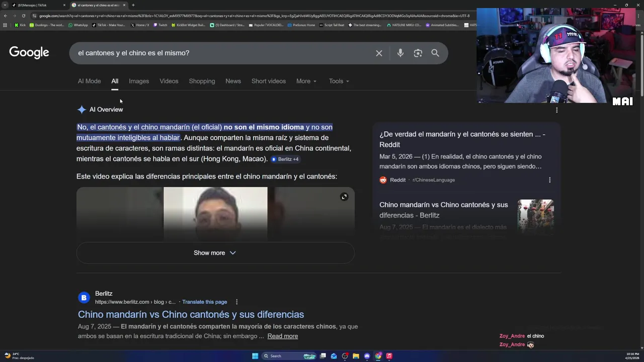The width and height of the screenshot is (644, 362).
Task: Open Discord from the taskbar
Action: click(x=367, y=356)
